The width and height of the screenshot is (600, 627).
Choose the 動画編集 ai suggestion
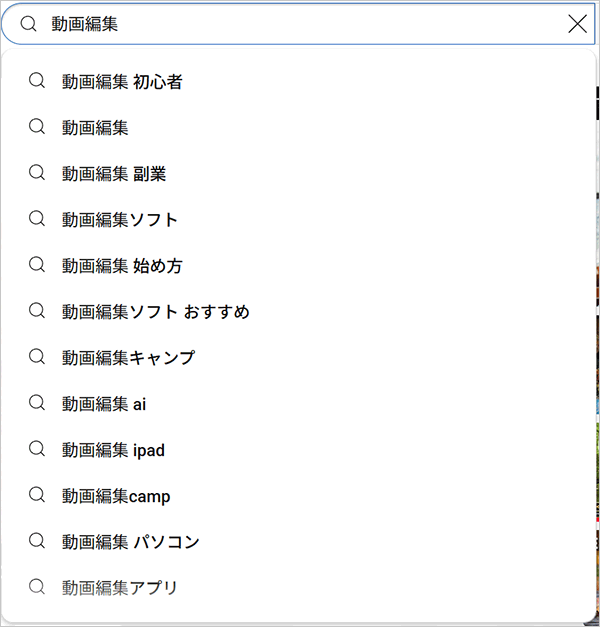coord(104,404)
